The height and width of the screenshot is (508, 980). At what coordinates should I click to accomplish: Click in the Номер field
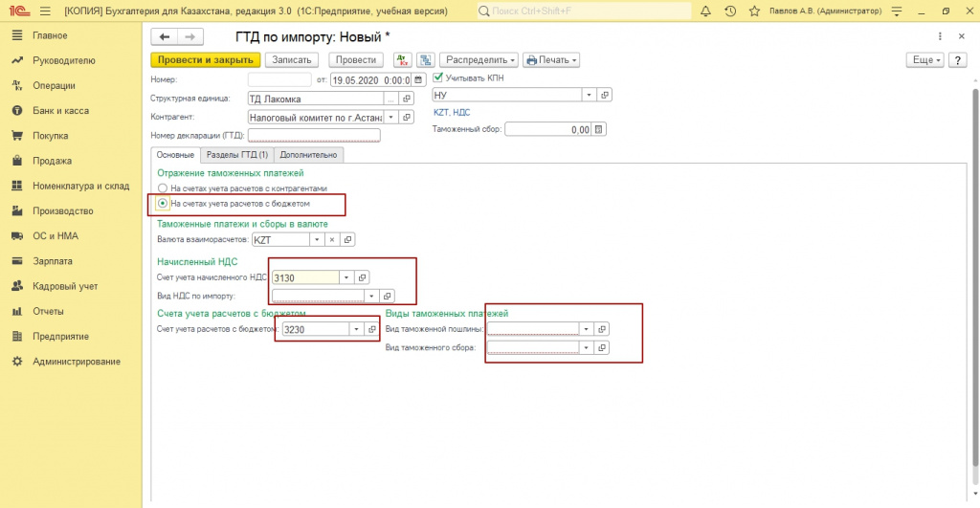(279, 80)
